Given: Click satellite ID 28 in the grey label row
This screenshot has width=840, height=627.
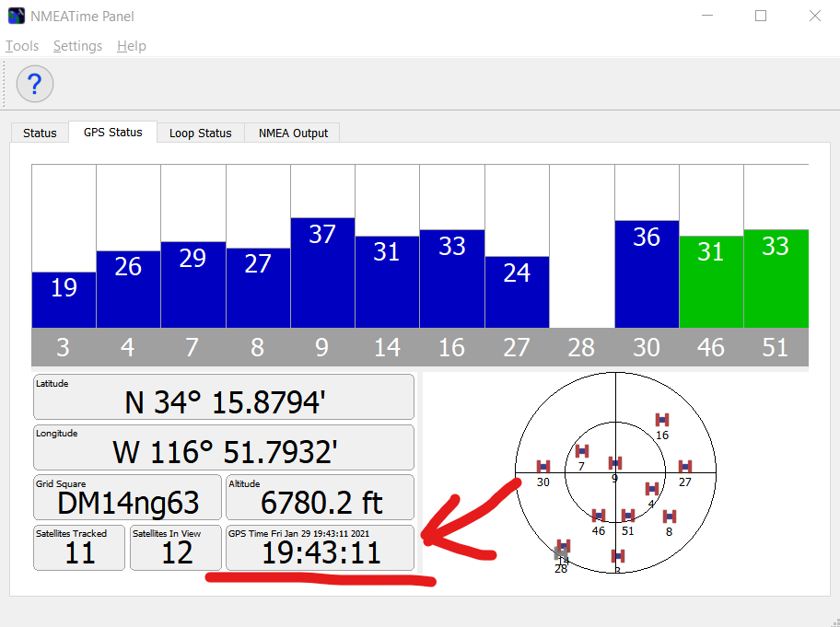Looking at the screenshot, I should [x=582, y=347].
